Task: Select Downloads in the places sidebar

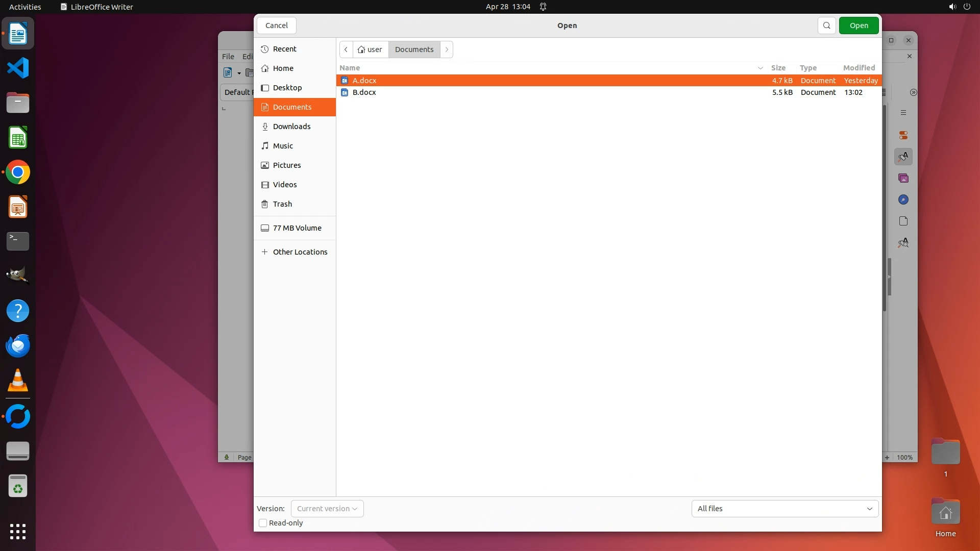Action: point(291,127)
